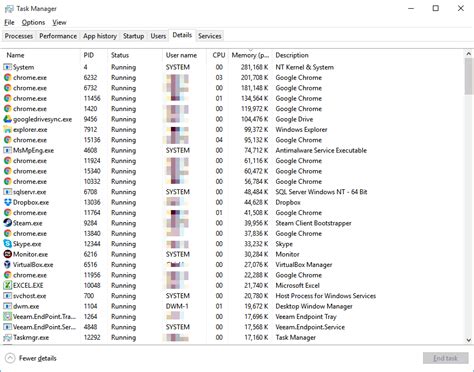This screenshot has width=474, height=372.
Task: Switch to the Services tab
Action: 210,36
